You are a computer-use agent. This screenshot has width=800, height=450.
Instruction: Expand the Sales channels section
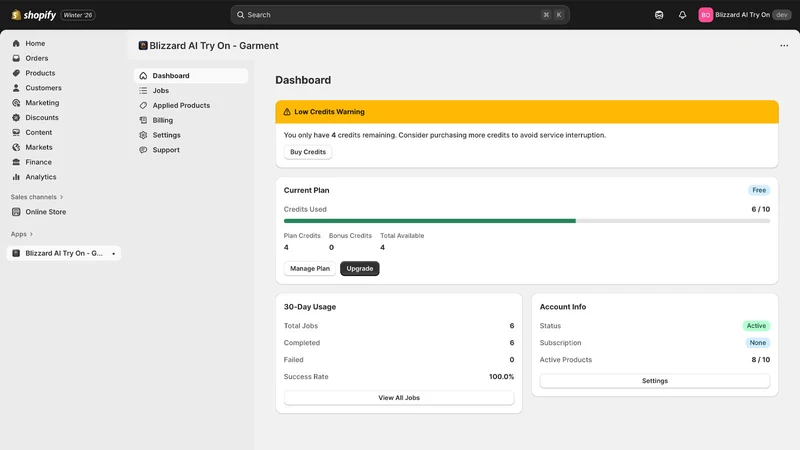37,197
